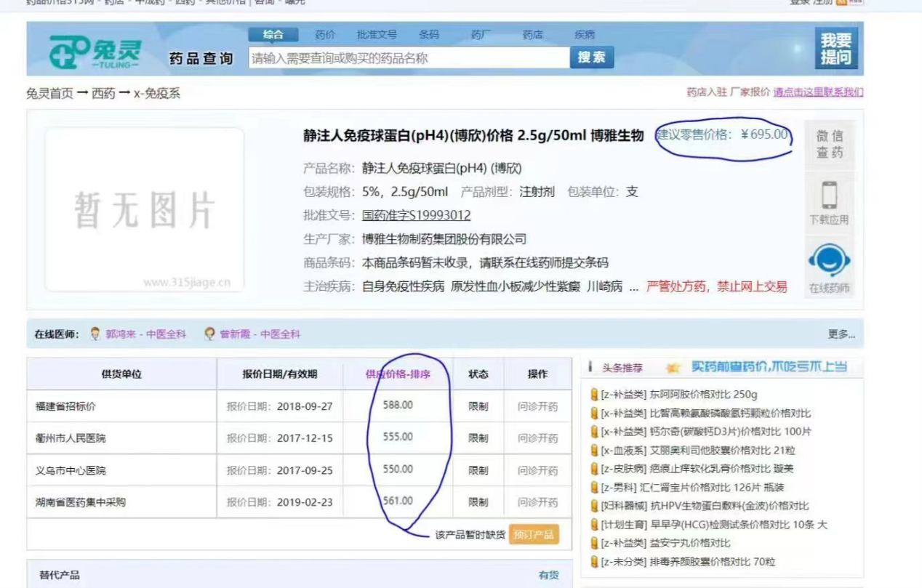Select the 综合 search tab

273,34
